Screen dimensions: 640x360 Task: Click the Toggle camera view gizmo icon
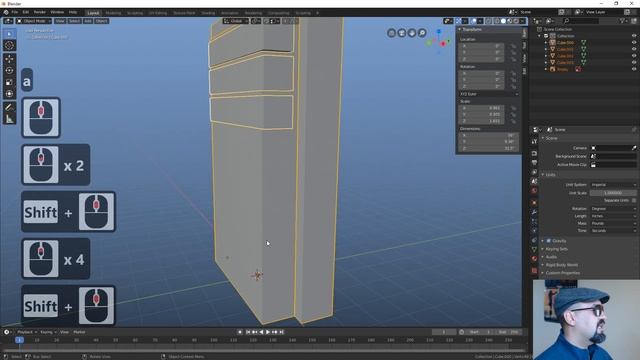(402, 33)
